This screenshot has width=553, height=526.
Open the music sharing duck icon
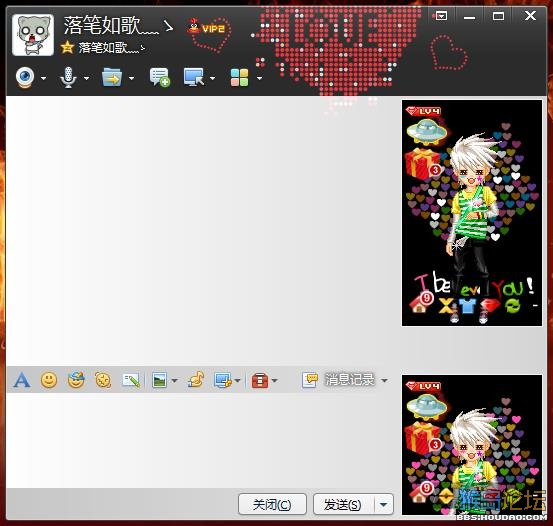click(196, 380)
